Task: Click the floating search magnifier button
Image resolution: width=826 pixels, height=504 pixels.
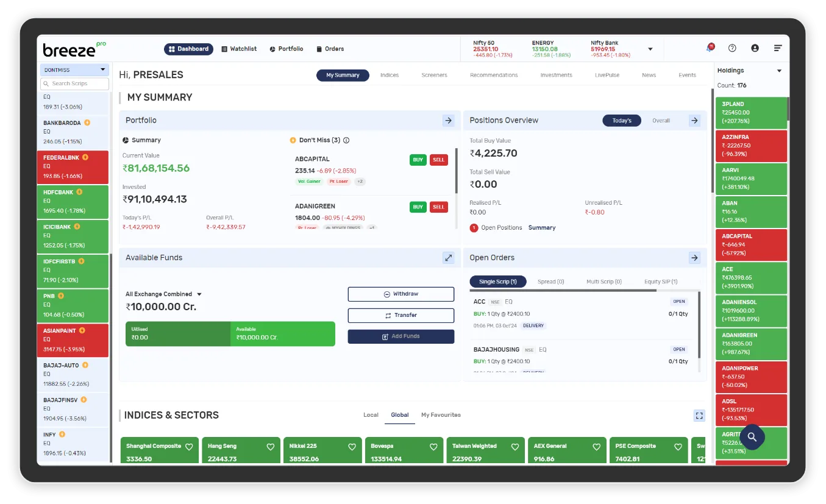Action: click(x=752, y=437)
